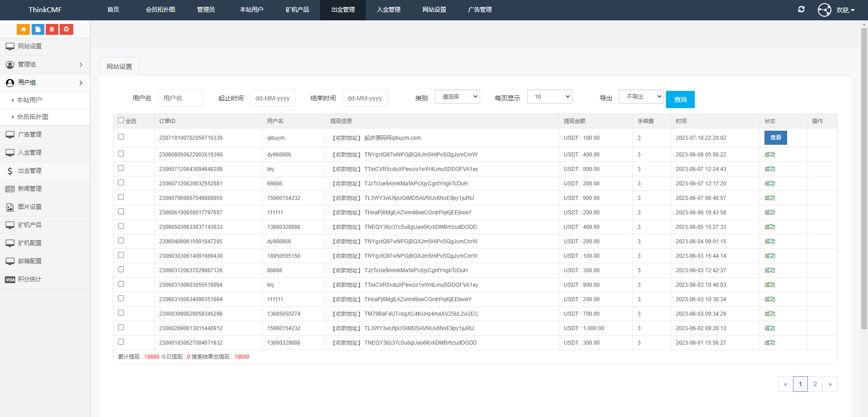Screen dimensions: 868x417
Task: Open the 类别 请选择 dropdown
Action: 457,97
